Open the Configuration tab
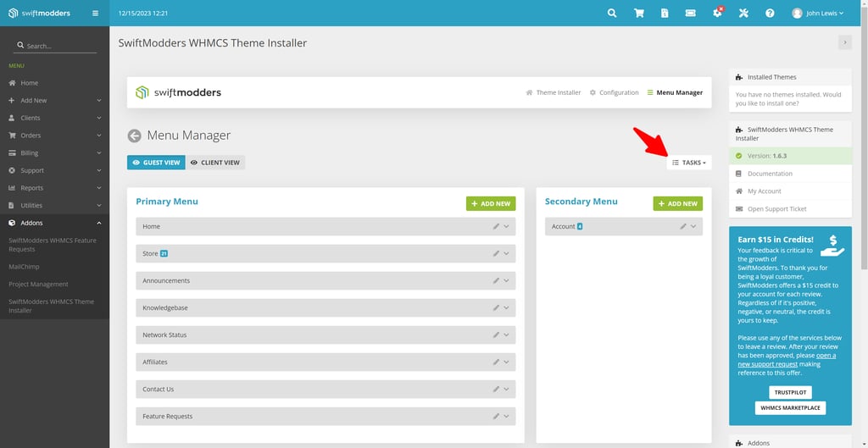Image resolution: width=868 pixels, height=448 pixels. pos(614,92)
